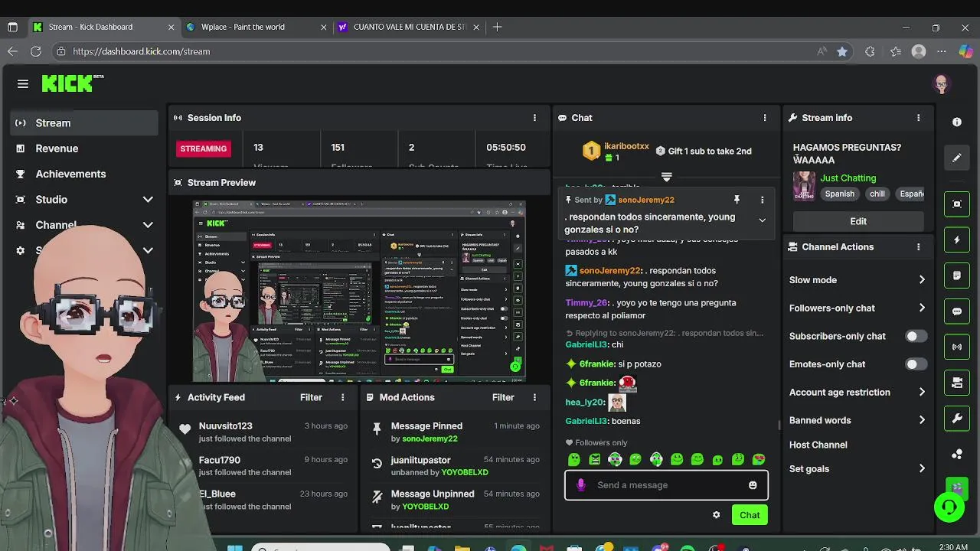Open Followers-only chat settings
This screenshot has width=980, height=551.
point(857,308)
